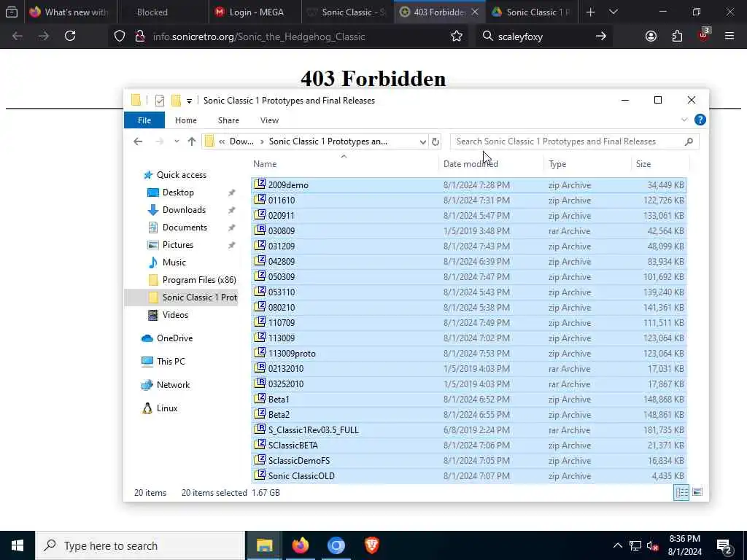Open the Quick Access Toolbar customize dropdown
The height and width of the screenshot is (560, 747).
[189, 101]
